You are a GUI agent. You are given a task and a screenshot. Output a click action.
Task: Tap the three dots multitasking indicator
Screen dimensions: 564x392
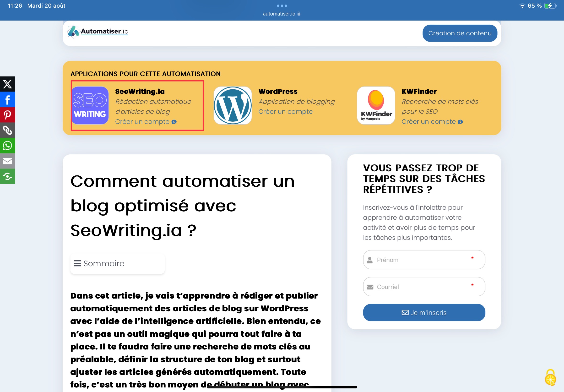point(282,5)
